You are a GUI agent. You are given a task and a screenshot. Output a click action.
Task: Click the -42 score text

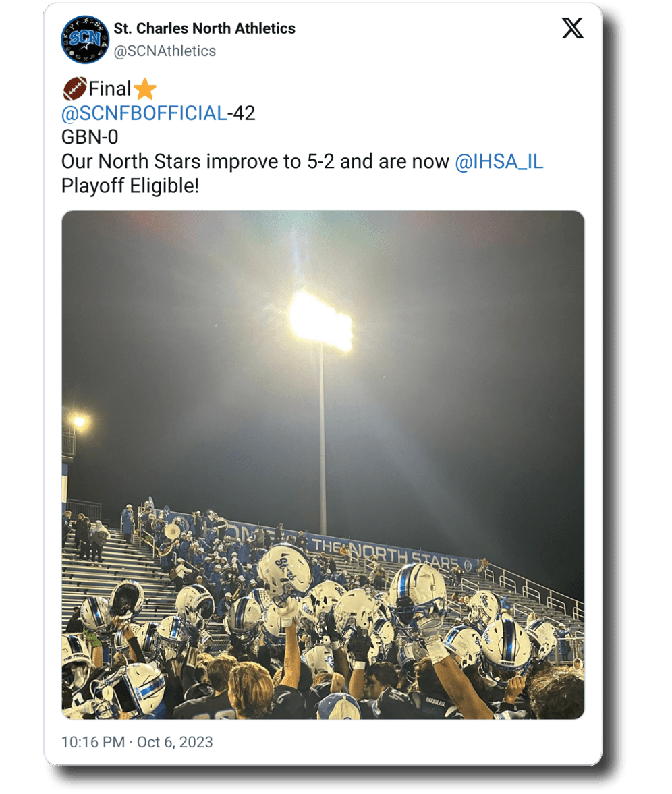coord(242,113)
